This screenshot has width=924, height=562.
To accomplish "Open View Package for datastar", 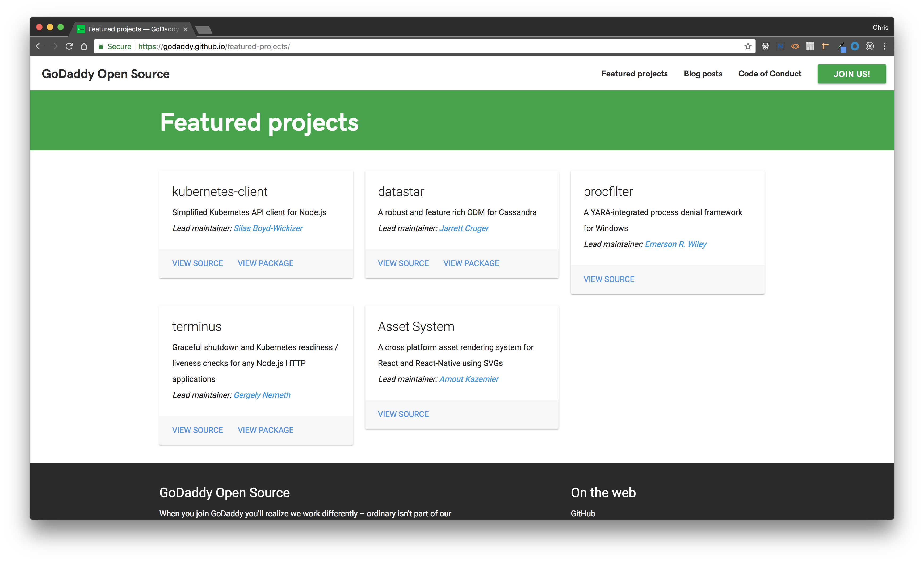I will point(471,263).
